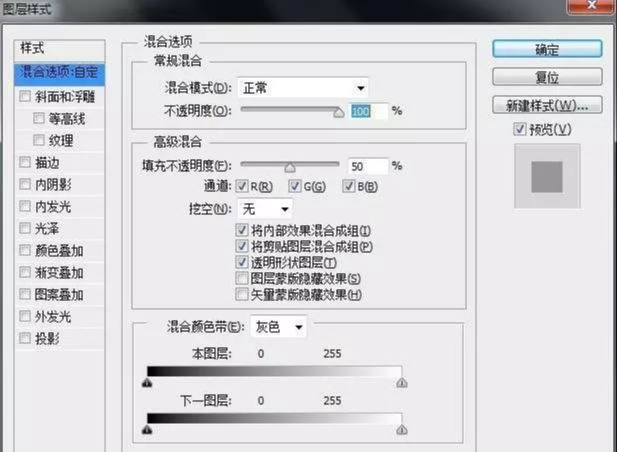Image resolution: width=617 pixels, height=452 pixels.
Task: Toggle the 预览(V) checkbox
Action: [519, 129]
